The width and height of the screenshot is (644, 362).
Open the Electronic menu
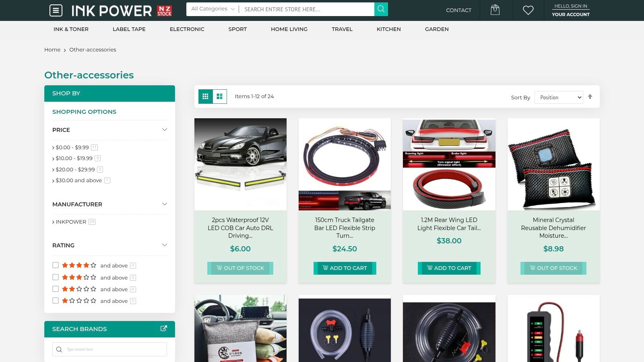187,29
